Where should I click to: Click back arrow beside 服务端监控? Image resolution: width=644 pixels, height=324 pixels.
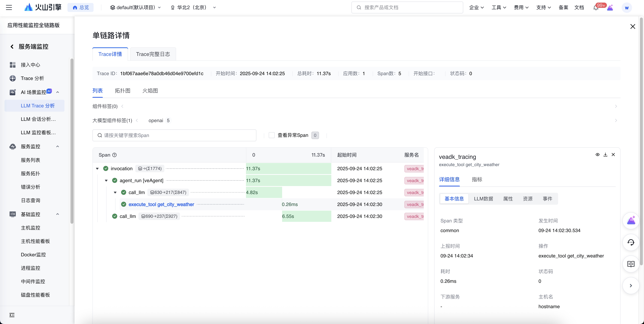12,47
